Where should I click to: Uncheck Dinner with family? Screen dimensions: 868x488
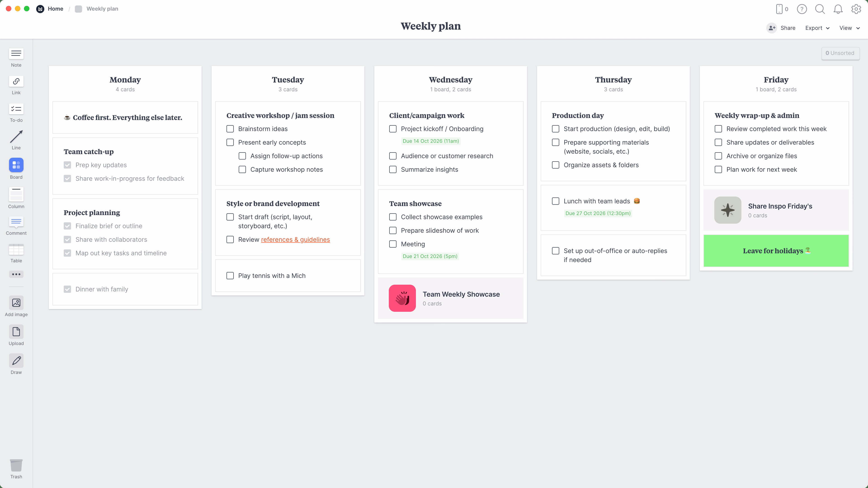pyautogui.click(x=67, y=289)
